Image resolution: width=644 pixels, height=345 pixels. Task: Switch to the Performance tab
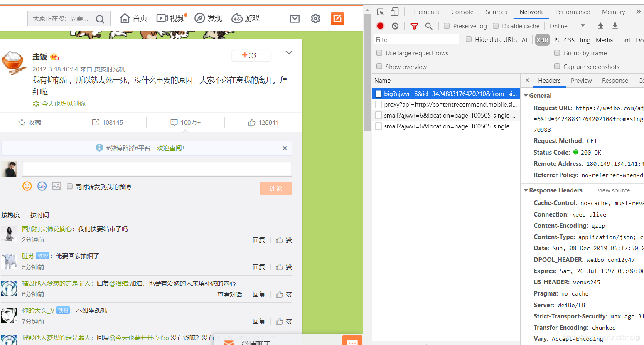click(x=573, y=12)
